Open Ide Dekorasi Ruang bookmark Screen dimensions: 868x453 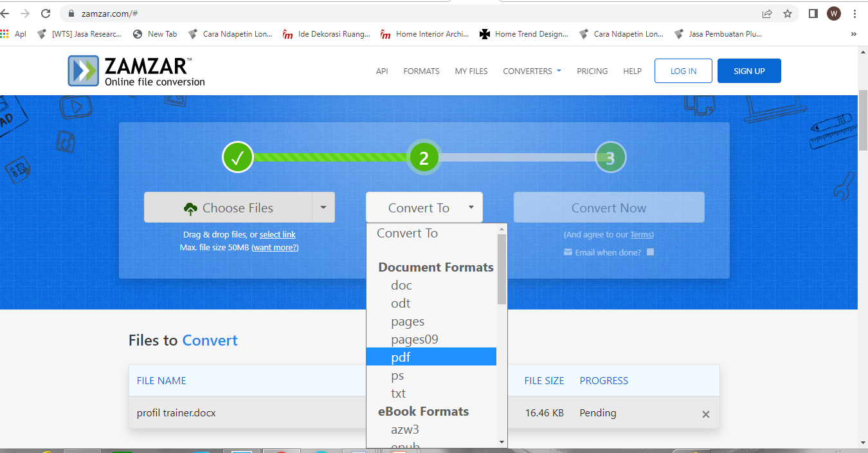[327, 34]
